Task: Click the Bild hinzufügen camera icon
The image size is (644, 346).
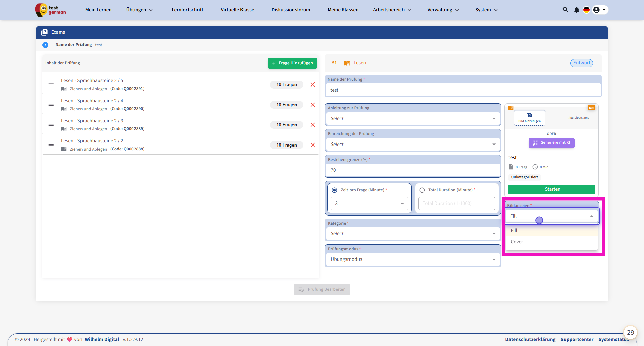Action: (529, 115)
